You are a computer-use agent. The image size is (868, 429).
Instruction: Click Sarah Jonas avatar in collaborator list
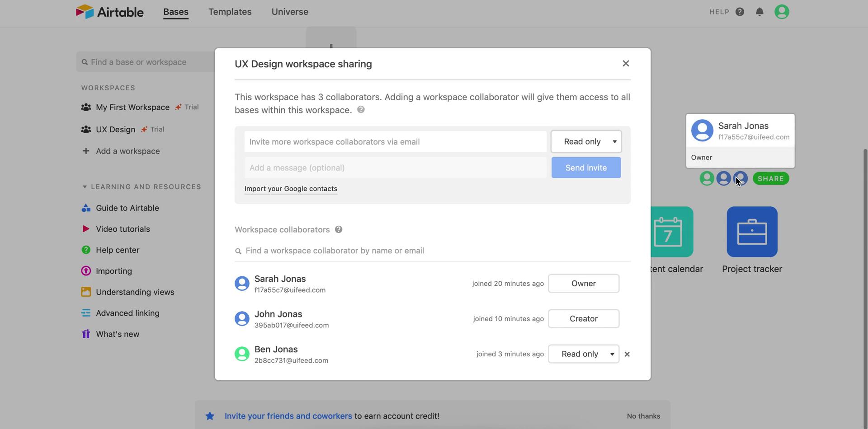[242, 284]
